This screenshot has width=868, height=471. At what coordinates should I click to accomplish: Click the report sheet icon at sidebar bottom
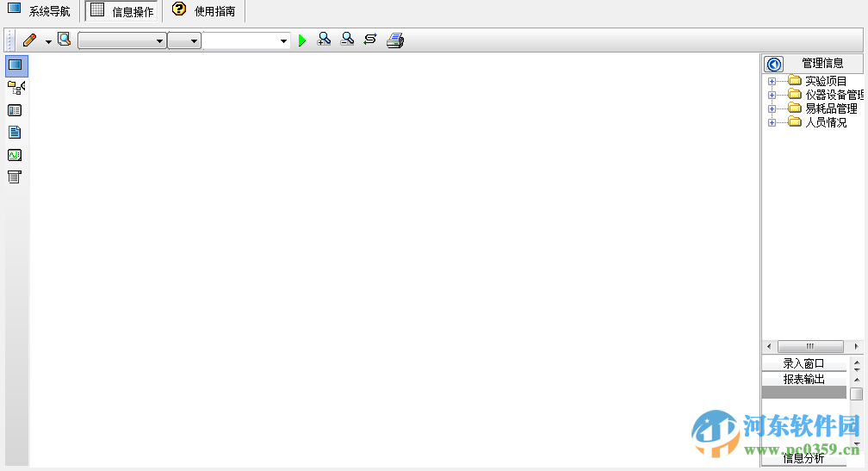15,177
